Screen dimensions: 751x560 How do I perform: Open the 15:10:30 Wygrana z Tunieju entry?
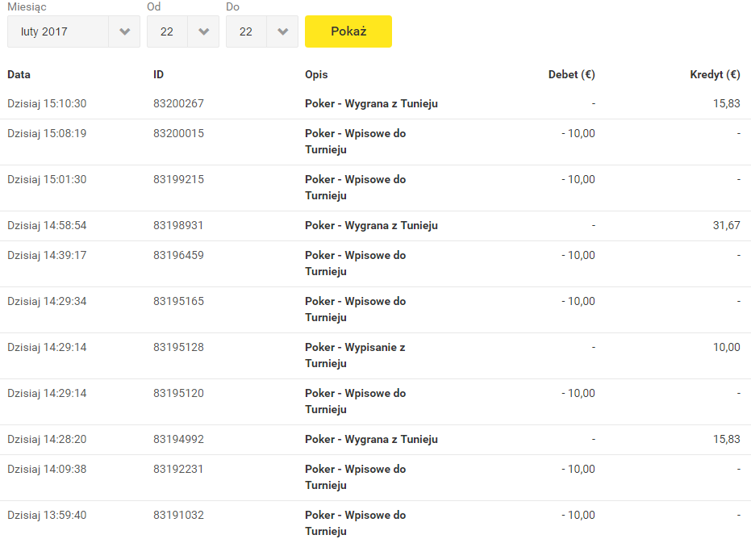[x=371, y=104]
